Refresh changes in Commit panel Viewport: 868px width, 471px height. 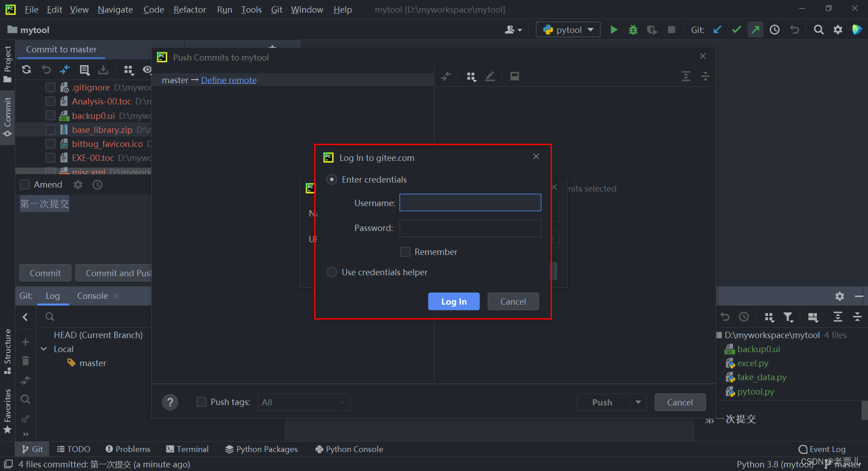(27, 70)
